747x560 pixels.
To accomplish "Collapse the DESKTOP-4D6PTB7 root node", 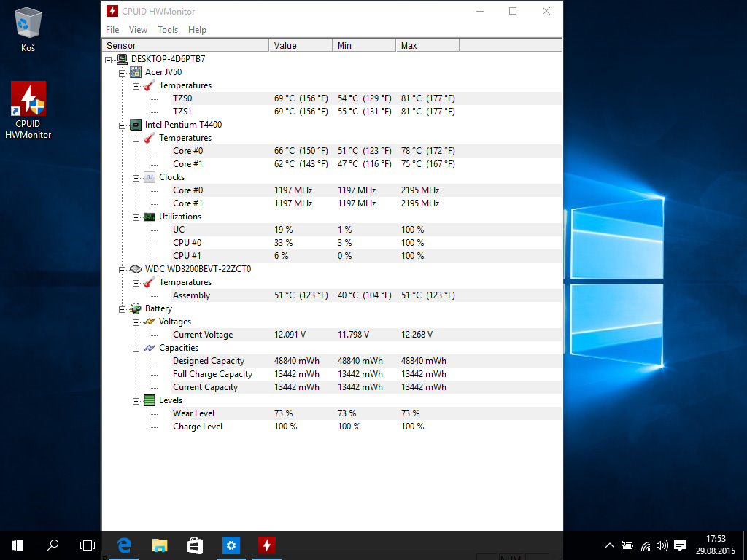I will [x=109, y=60].
